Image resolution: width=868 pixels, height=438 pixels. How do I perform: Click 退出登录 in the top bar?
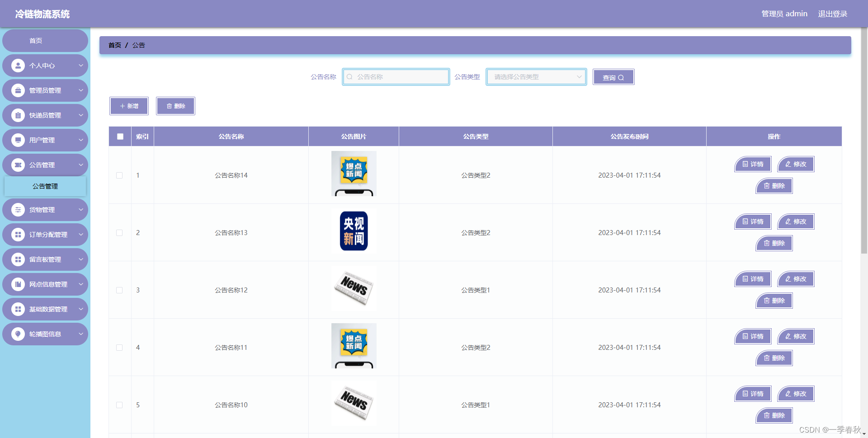832,14
